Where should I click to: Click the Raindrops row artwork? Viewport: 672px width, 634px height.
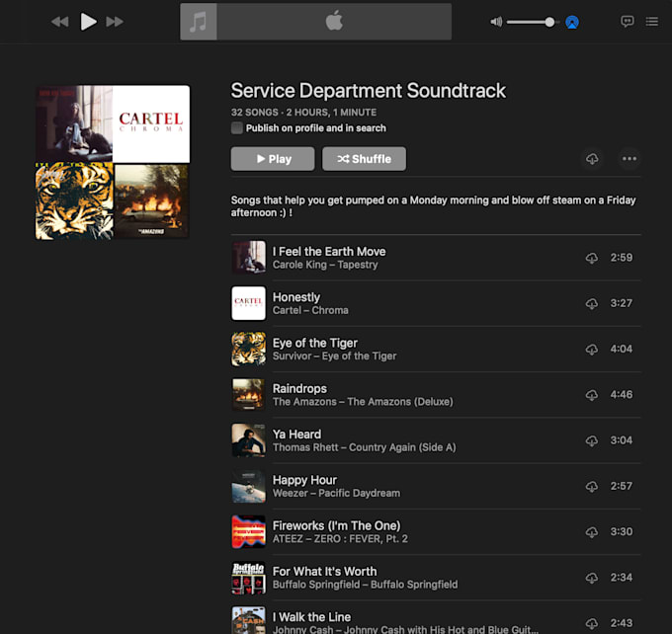click(x=249, y=395)
